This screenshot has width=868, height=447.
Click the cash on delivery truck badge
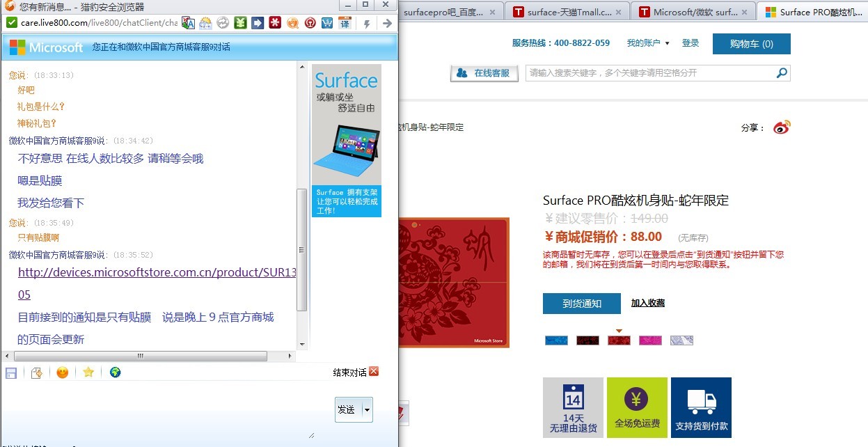701,407
